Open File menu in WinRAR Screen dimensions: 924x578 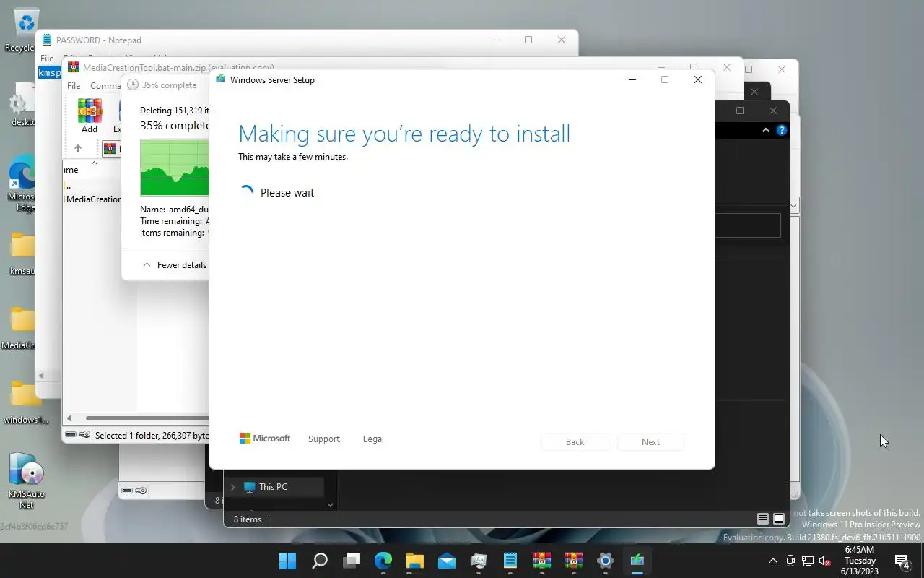pos(74,85)
